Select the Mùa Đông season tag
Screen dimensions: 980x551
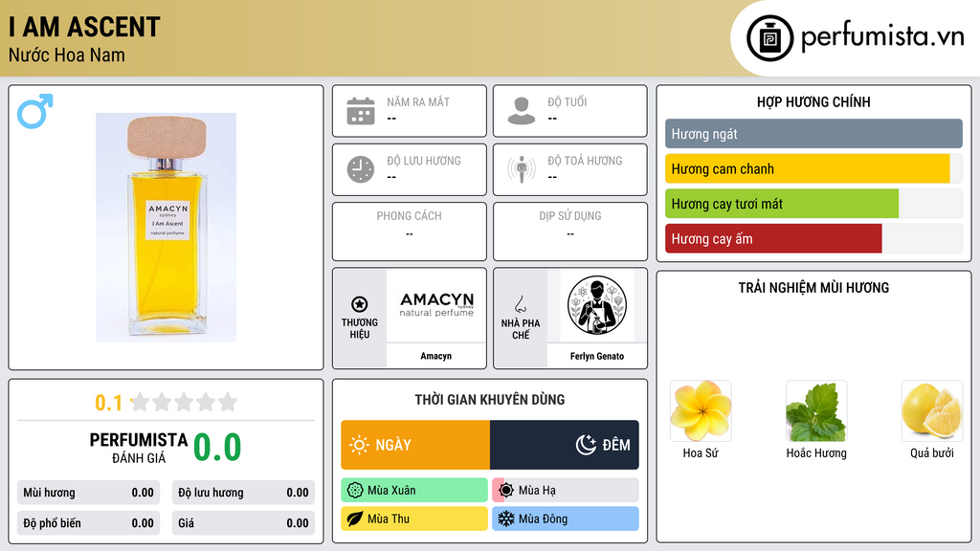(x=566, y=518)
